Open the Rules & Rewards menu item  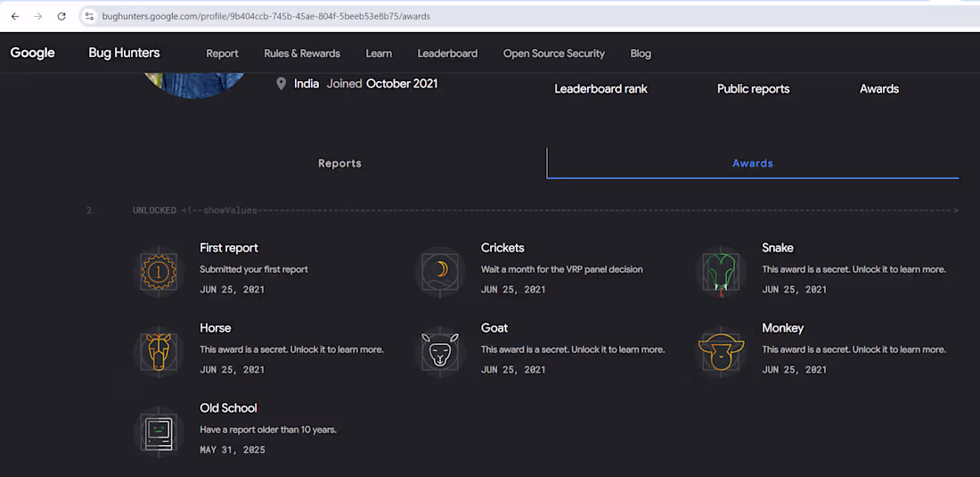pyautogui.click(x=302, y=53)
